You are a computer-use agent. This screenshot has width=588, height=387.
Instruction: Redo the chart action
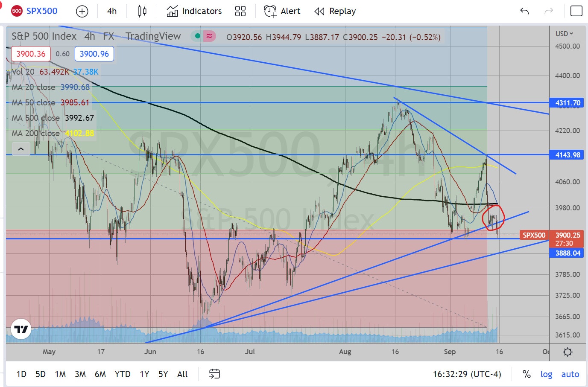click(x=549, y=11)
